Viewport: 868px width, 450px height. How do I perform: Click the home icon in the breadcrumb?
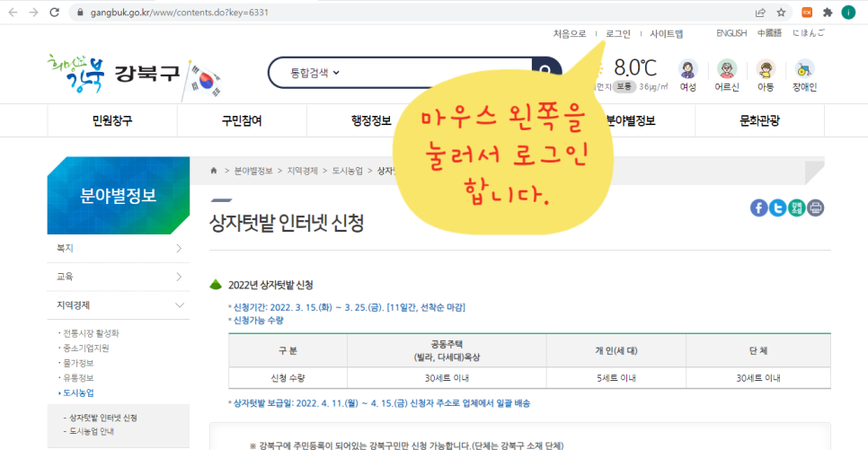click(214, 171)
